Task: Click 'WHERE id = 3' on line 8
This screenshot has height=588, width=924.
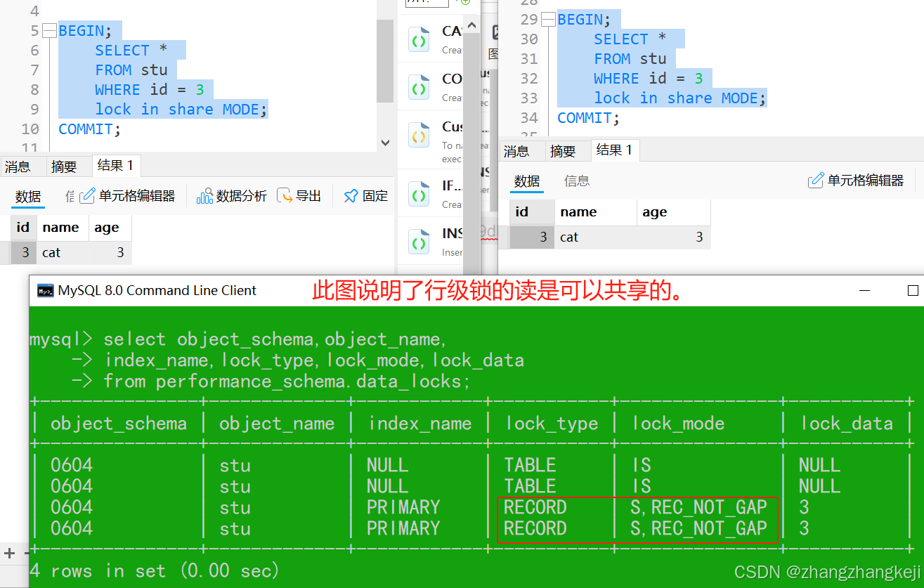Action: (x=150, y=90)
